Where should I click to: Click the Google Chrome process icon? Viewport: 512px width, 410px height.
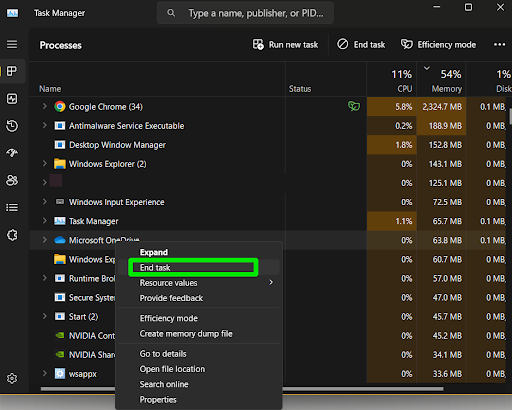(x=60, y=107)
